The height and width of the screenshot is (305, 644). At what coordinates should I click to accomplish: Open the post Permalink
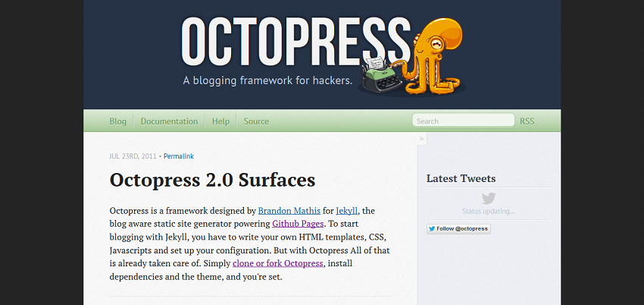click(x=179, y=156)
